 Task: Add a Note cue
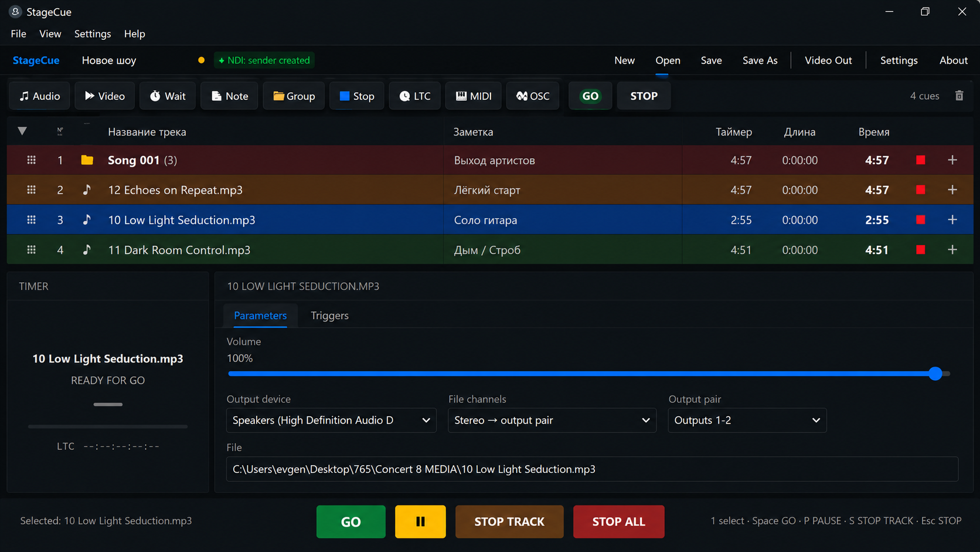coord(229,96)
